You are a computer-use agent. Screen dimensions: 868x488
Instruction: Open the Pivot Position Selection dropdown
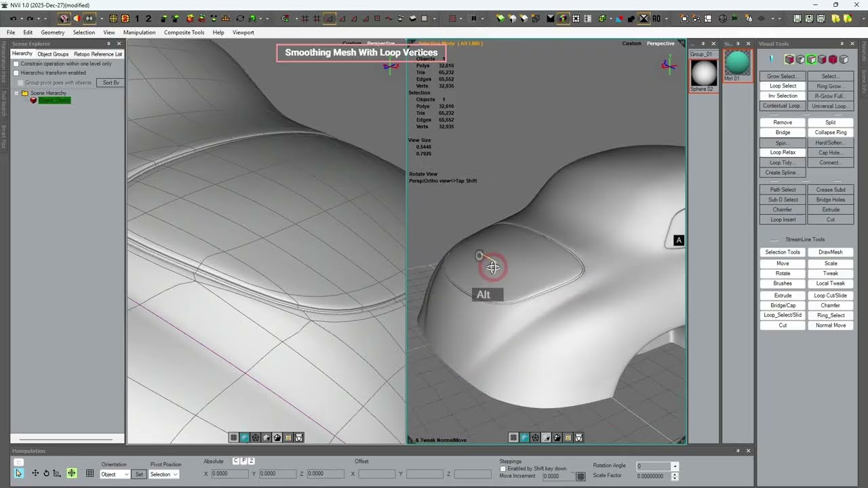point(163,474)
